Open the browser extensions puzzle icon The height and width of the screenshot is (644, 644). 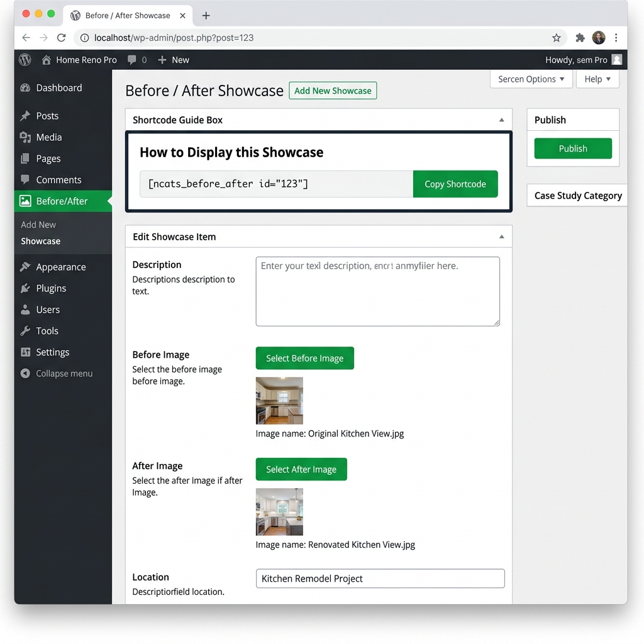(x=580, y=38)
